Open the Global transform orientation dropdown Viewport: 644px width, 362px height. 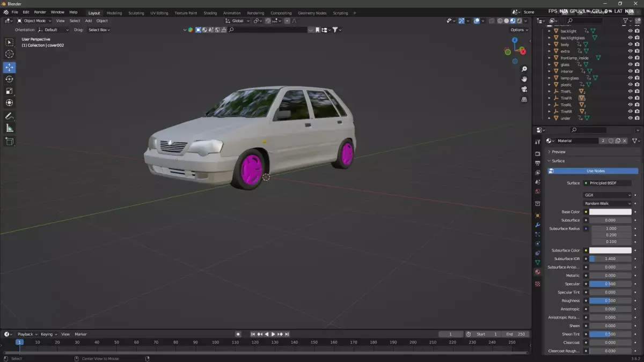click(x=237, y=21)
